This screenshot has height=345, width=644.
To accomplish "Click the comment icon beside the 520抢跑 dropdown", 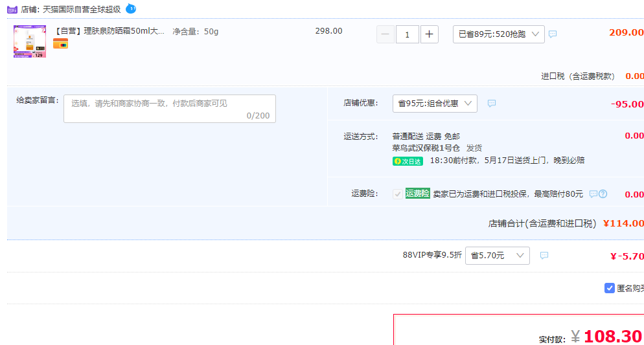I will [x=553, y=34].
